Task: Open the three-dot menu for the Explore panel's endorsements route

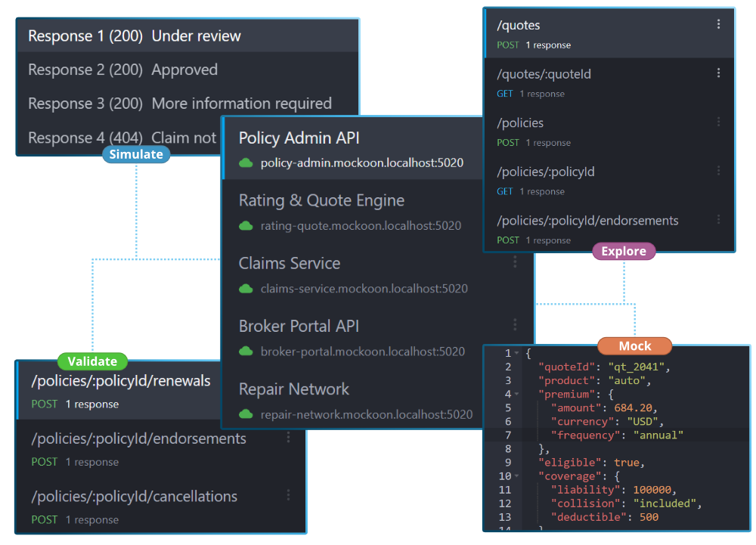Action: (x=718, y=219)
